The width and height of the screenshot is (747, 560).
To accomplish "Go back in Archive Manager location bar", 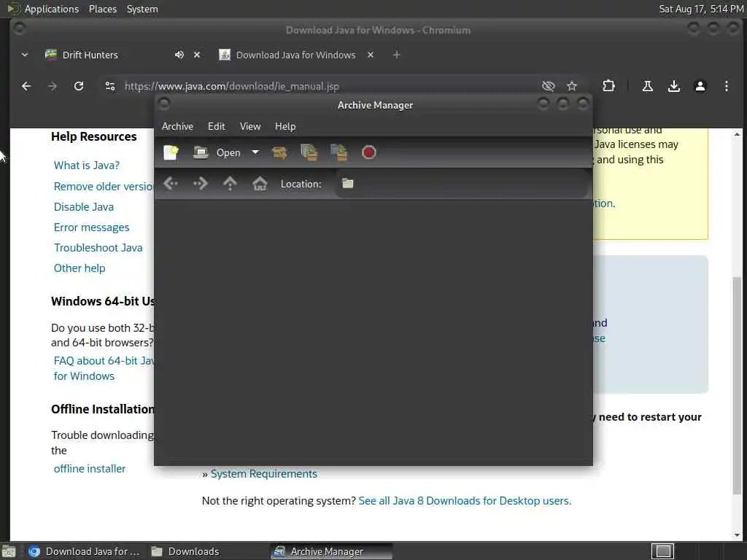I will tap(171, 183).
